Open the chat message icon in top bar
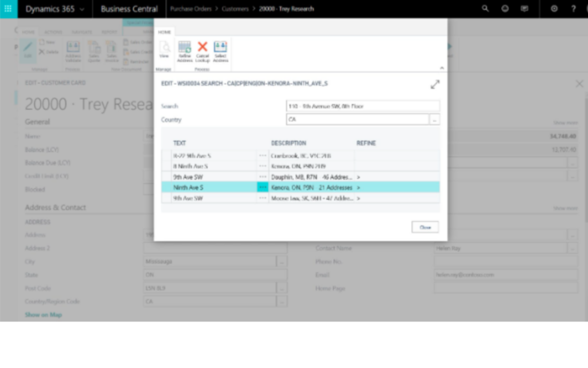Viewport: 588px width, 368px height. click(524, 8)
